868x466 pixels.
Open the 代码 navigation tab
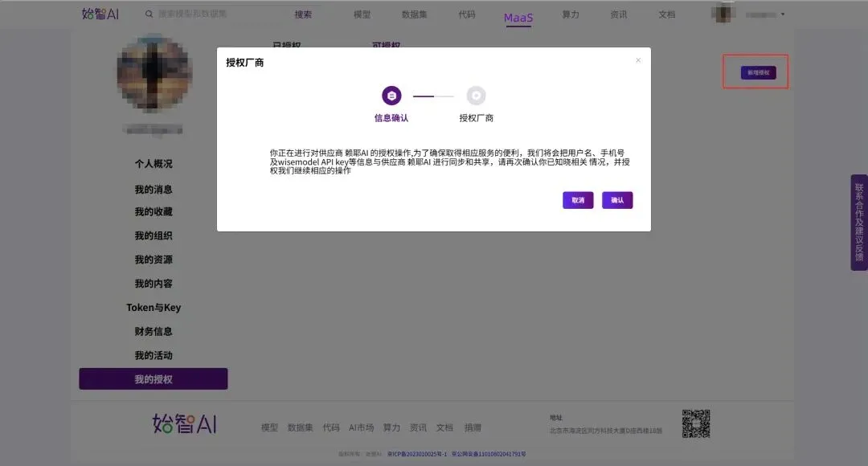coord(467,14)
